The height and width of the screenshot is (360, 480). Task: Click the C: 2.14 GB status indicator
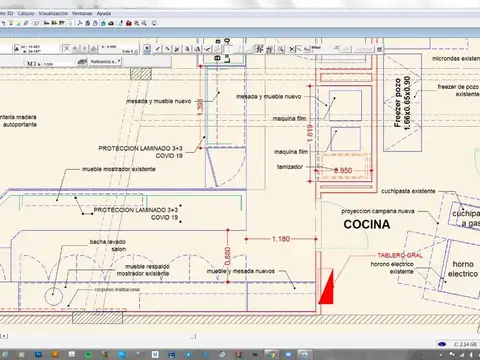coord(465,344)
